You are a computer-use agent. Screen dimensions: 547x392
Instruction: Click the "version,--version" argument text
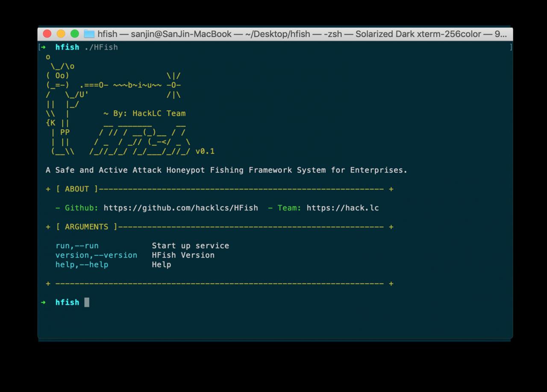coord(96,255)
